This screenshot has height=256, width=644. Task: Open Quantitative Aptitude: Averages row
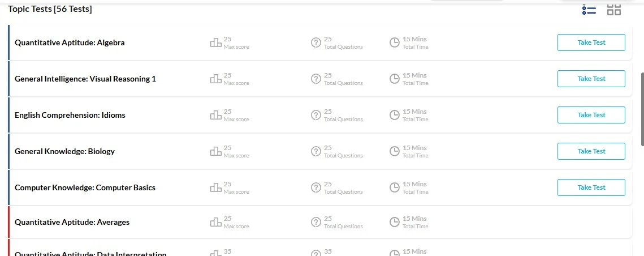click(320, 222)
